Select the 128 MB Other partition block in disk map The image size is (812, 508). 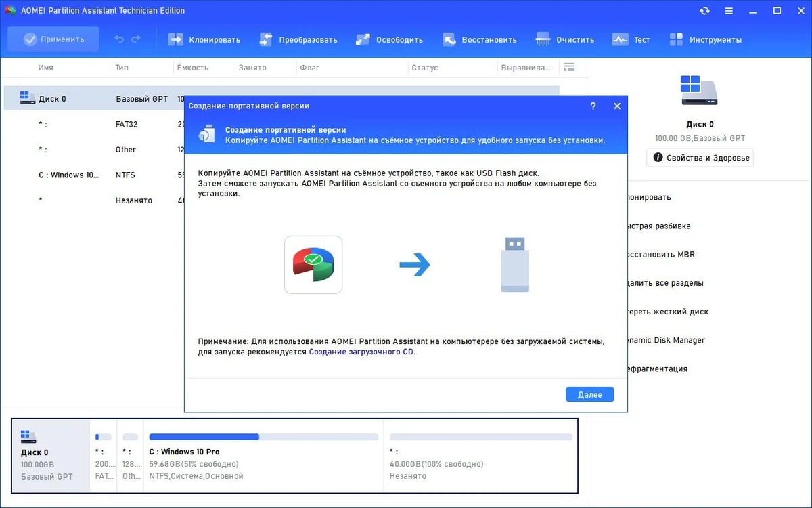click(x=131, y=456)
